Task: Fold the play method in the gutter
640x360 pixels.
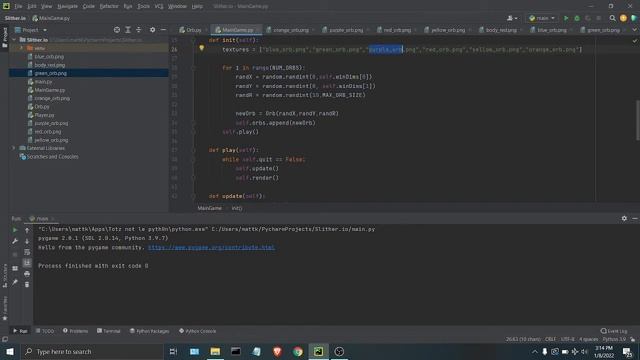Action: [193, 150]
